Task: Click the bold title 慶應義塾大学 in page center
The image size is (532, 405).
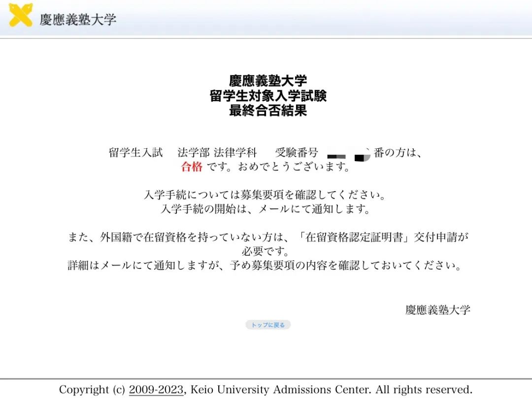Action: (x=268, y=81)
